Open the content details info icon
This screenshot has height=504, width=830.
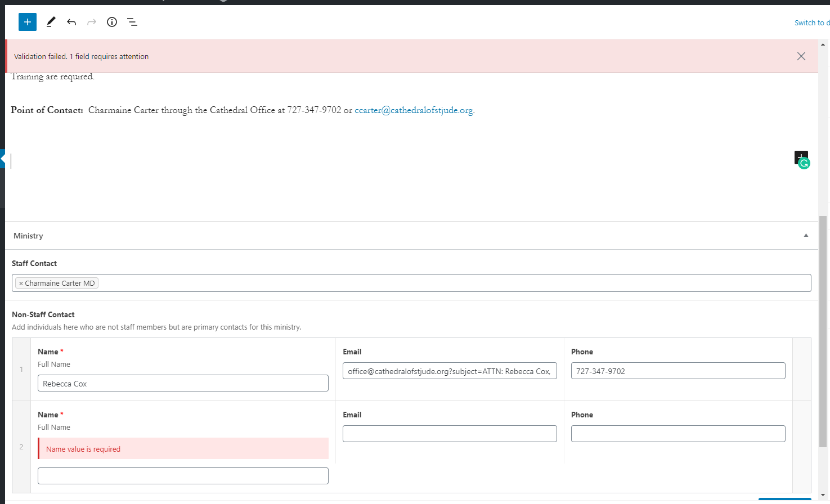pyautogui.click(x=112, y=22)
